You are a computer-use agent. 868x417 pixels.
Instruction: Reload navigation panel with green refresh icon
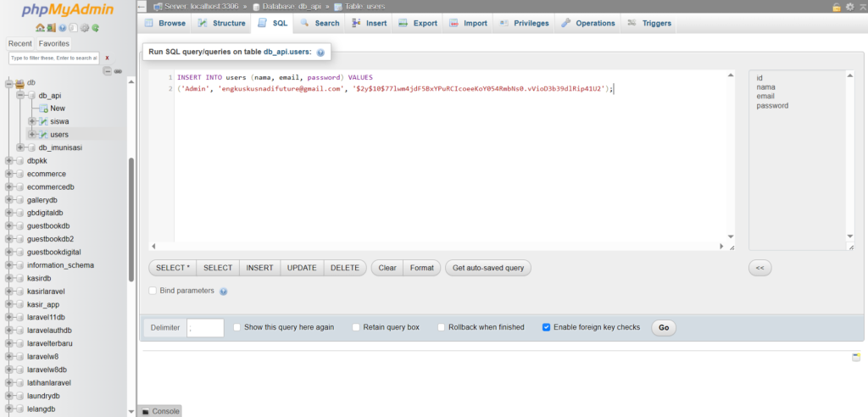[x=96, y=28]
